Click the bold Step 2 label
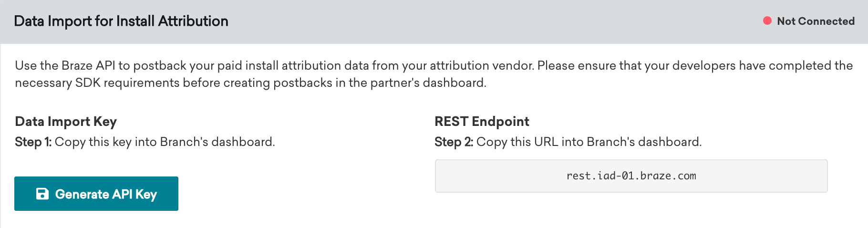This screenshot has height=228, width=868. 454,142
